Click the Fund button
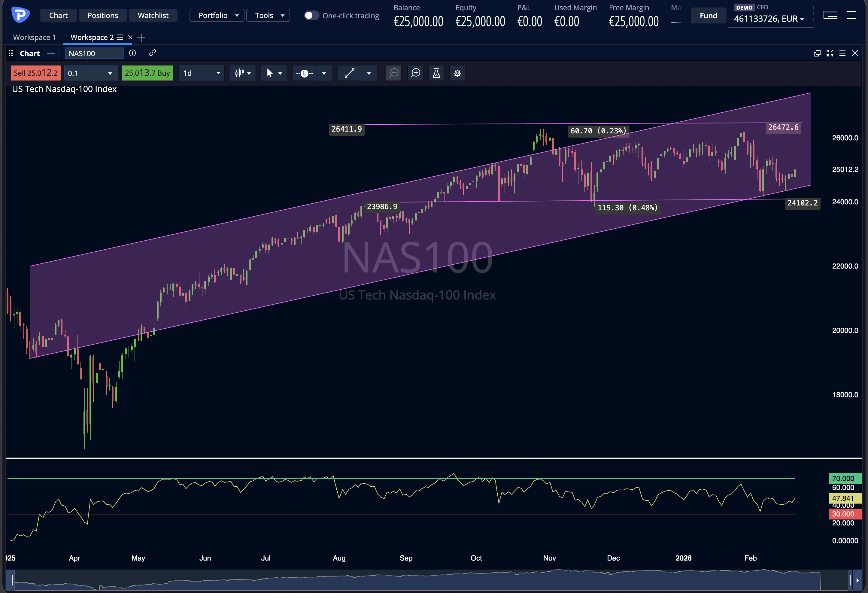868x593 pixels. pyautogui.click(x=708, y=15)
